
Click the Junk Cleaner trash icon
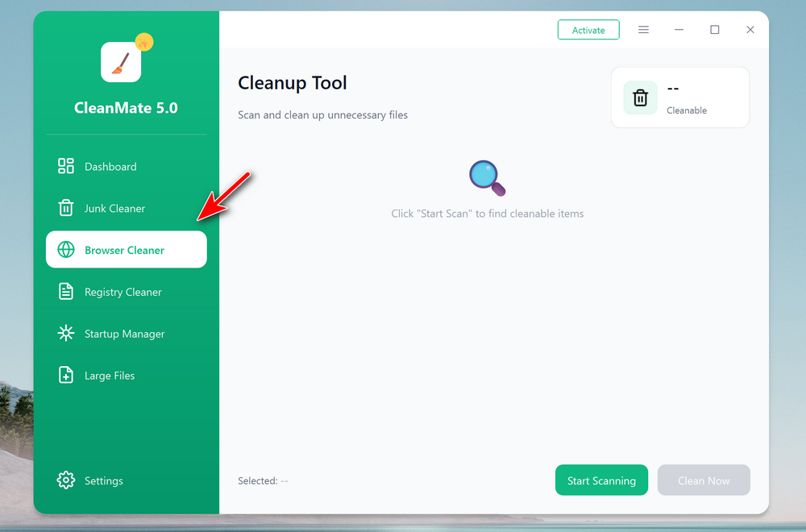click(x=65, y=208)
